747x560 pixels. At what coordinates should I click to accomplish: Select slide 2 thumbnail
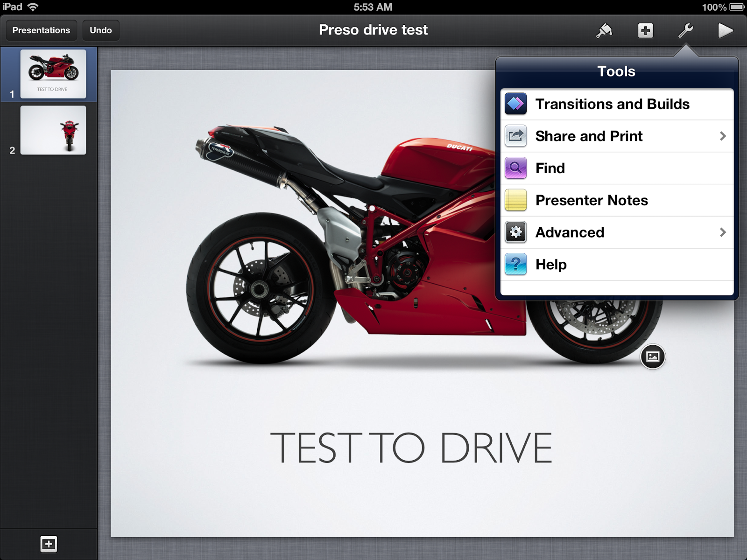tap(53, 130)
